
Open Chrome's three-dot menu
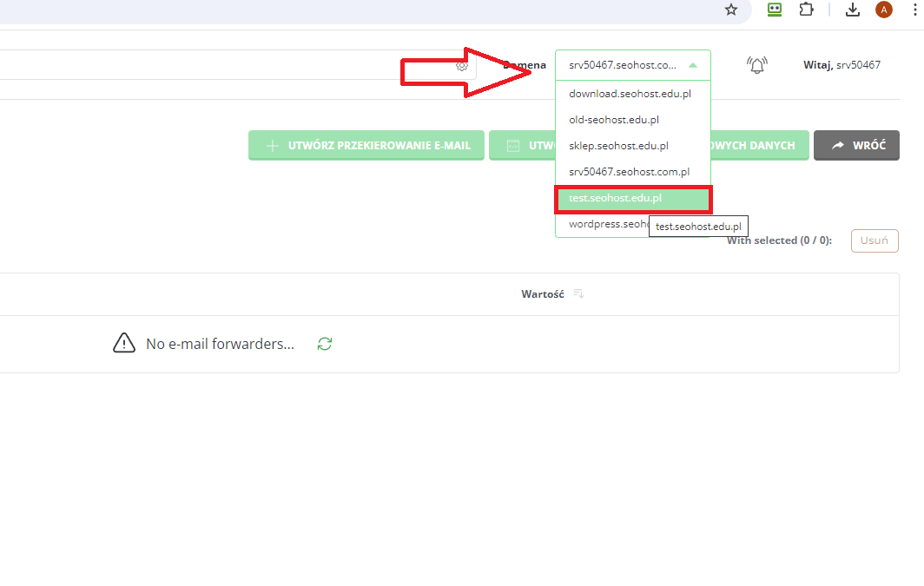point(914,10)
